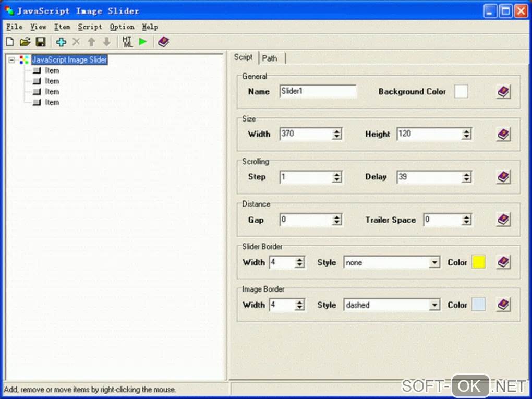Save the project with the floppy disk icon
532x399 pixels.
(x=40, y=42)
